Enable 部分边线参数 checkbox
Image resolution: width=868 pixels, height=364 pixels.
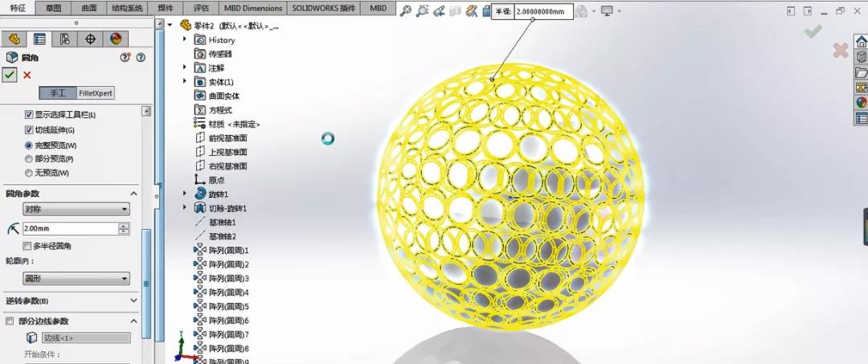[10, 321]
